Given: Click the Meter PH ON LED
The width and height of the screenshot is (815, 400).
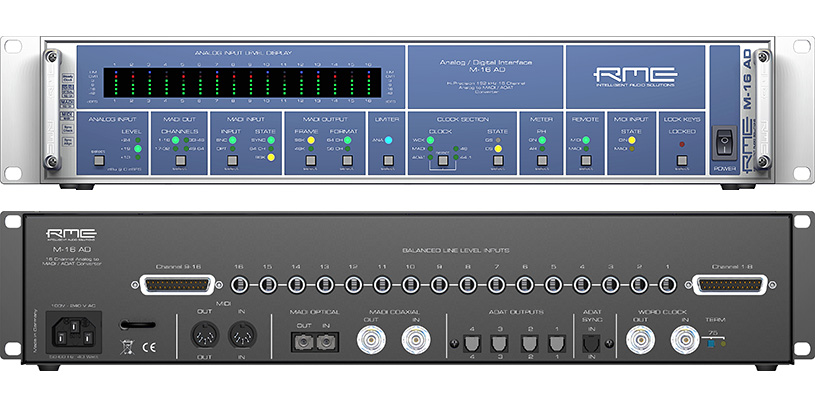Looking at the screenshot, I should click(542, 140).
